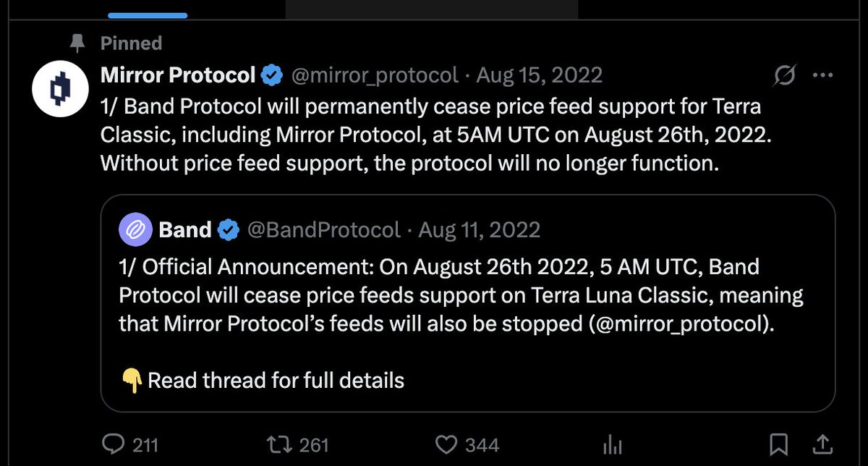View tweet analytics bar chart icon

(613, 444)
